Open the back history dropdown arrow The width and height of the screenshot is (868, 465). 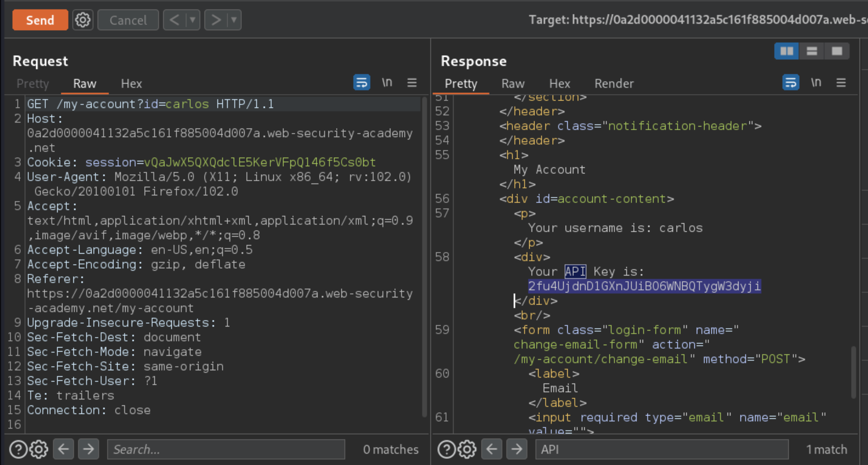(x=193, y=20)
